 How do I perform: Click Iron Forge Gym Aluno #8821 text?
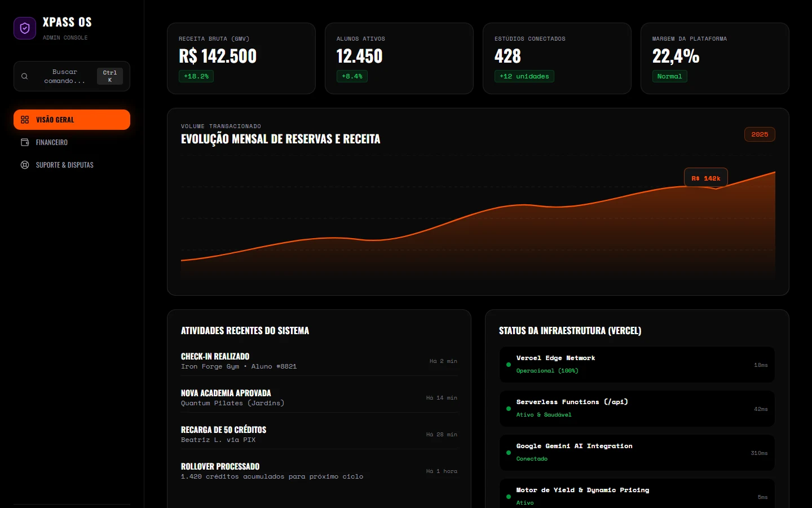[x=239, y=366]
